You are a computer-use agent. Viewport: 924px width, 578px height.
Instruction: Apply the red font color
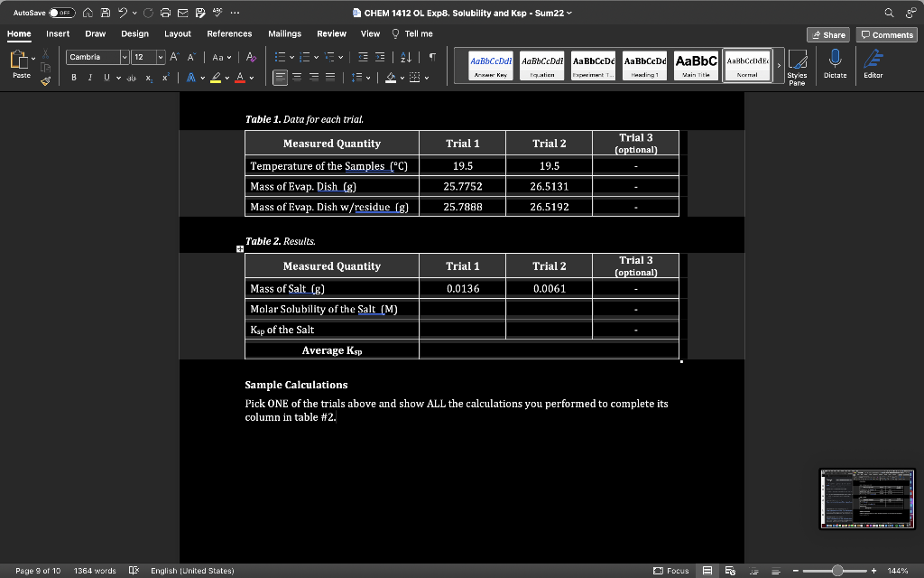pos(240,78)
